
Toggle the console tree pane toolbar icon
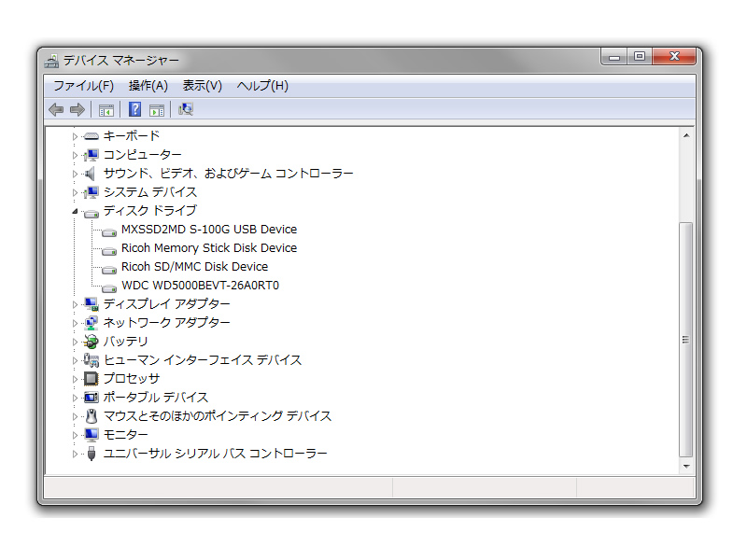106,110
